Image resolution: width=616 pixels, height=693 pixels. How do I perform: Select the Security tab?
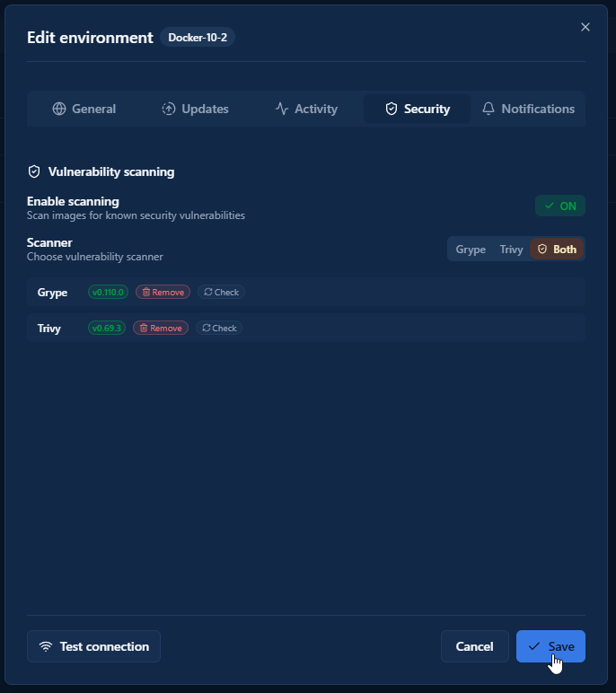417,109
